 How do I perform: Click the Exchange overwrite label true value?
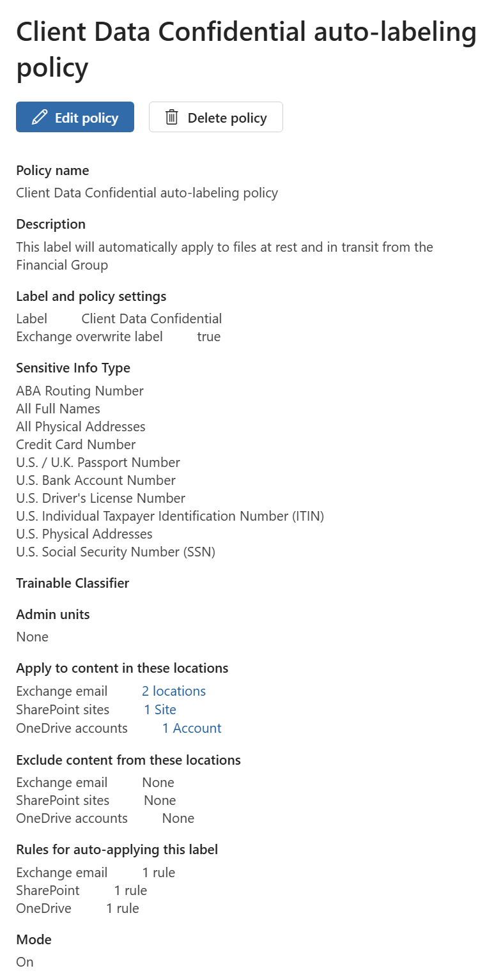tap(209, 337)
